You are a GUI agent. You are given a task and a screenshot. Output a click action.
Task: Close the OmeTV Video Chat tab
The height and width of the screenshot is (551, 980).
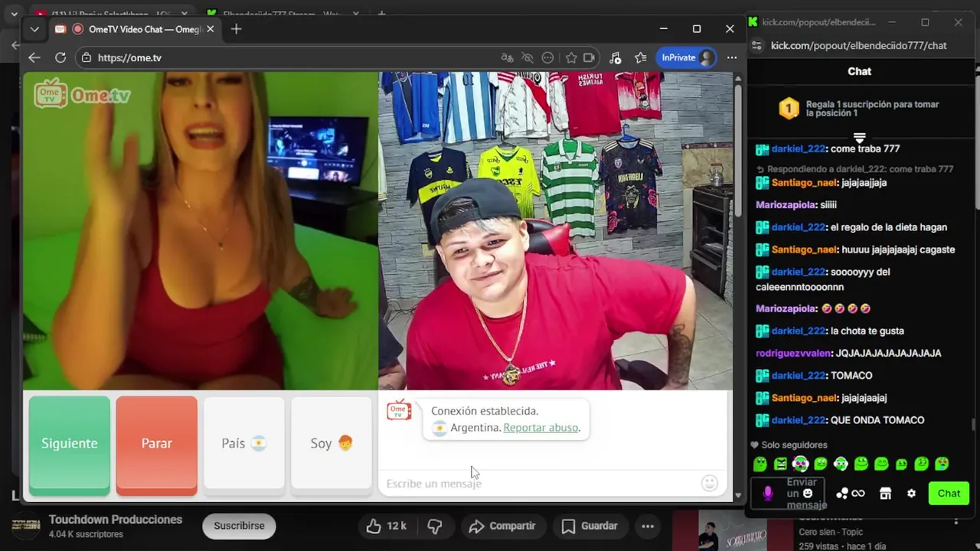coord(210,29)
